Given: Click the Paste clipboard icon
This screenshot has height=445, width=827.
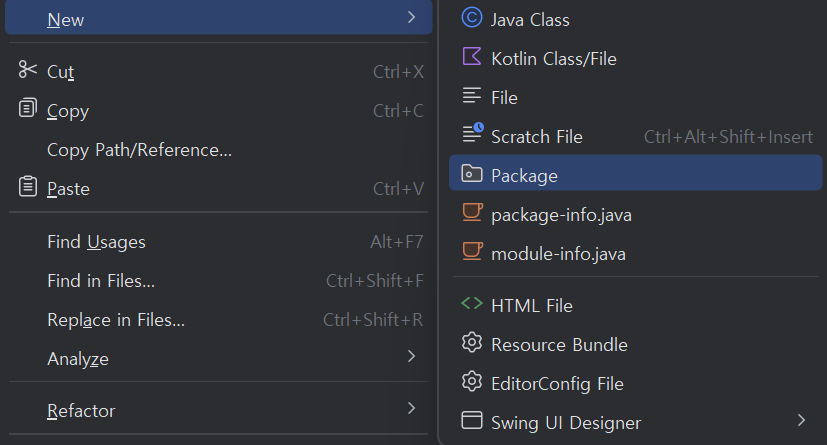Looking at the screenshot, I should point(27,186).
